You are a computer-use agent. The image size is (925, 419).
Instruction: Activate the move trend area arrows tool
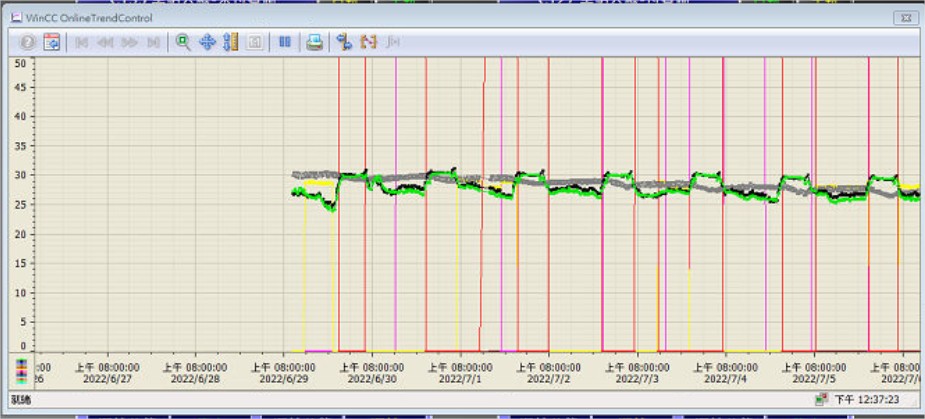coord(207,42)
